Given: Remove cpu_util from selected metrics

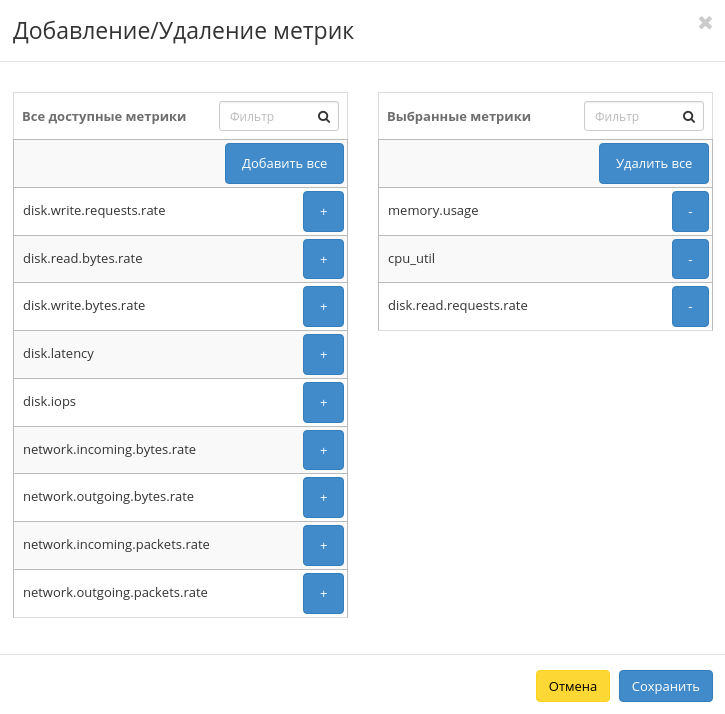Looking at the screenshot, I should 690,259.
